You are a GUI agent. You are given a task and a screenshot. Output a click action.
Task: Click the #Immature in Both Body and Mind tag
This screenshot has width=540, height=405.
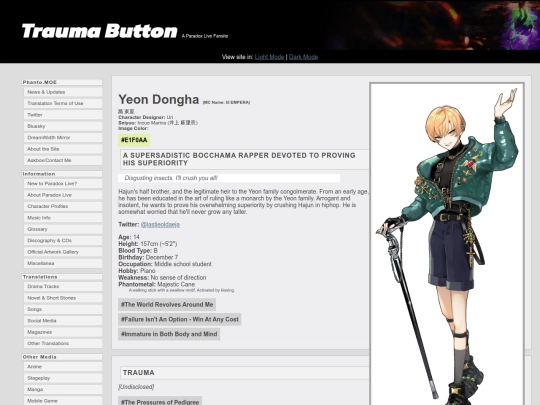click(169, 334)
